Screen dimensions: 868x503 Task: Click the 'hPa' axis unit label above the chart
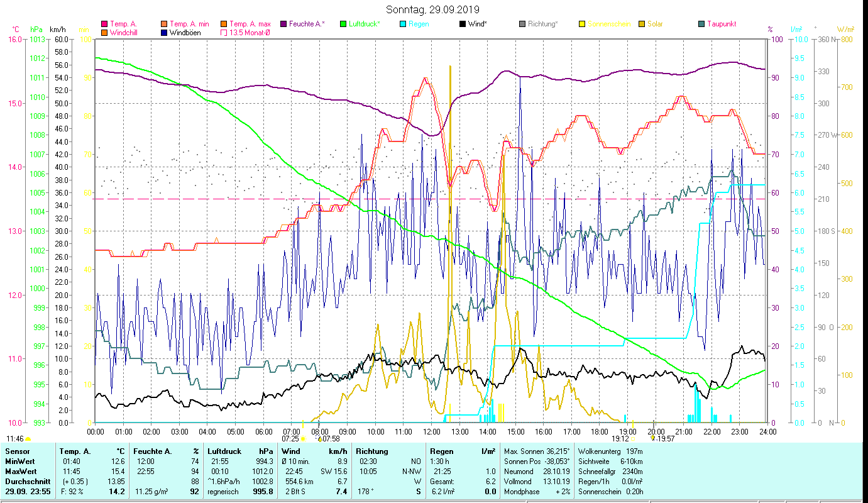(36, 30)
